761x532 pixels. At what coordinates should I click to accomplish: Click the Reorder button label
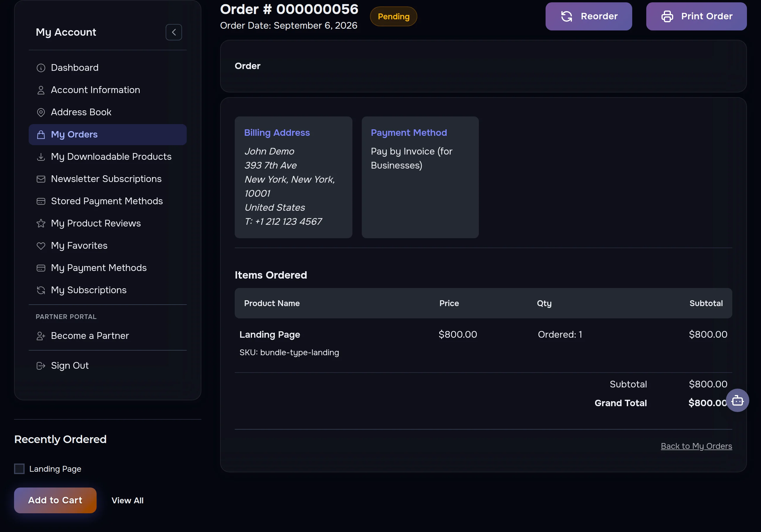[599, 16]
